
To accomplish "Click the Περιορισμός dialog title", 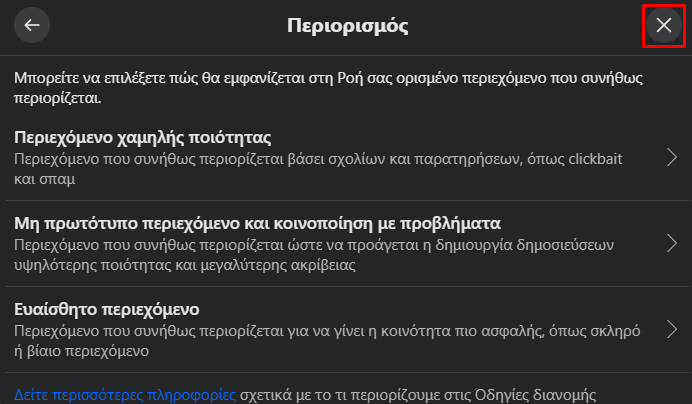I will click(347, 26).
